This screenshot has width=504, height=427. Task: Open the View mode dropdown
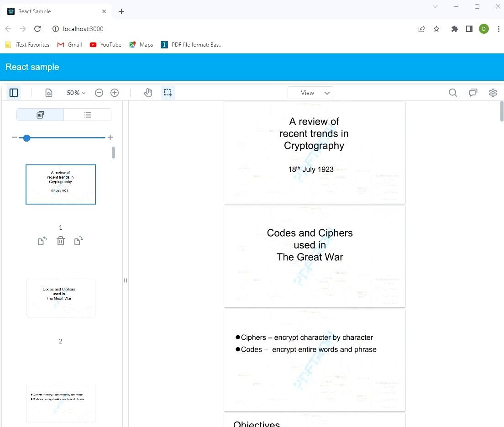coord(310,92)
